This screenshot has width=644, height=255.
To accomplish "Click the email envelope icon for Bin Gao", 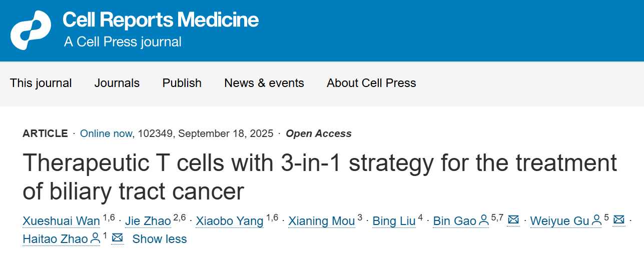I will click(x=513, y=220).
